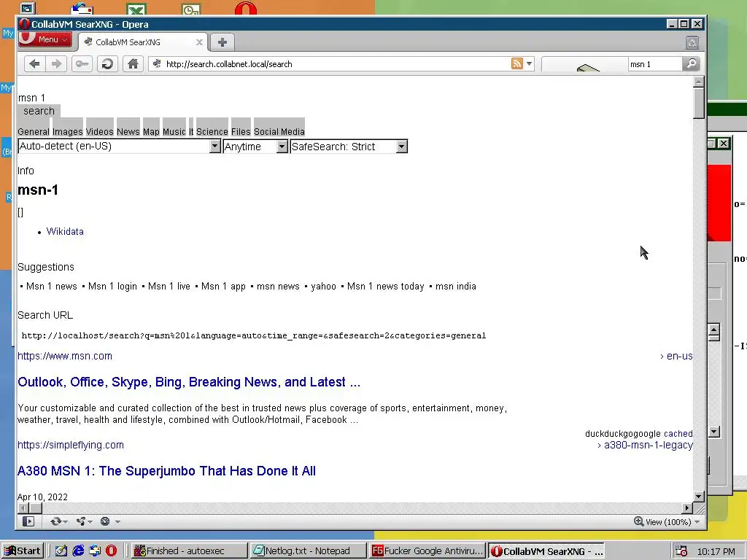Select the Music category tab
This screenshot has height=560, width=747.
pos(174,131)
